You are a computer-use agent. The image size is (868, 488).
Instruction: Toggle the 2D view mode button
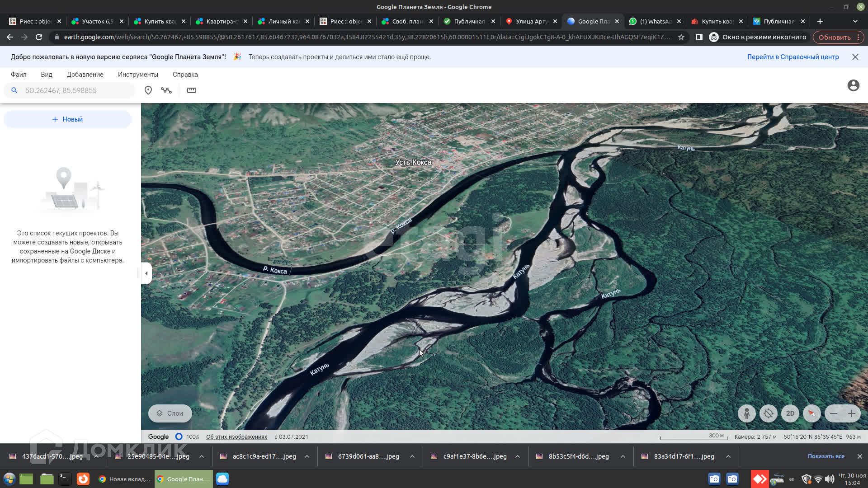[x=790, y=413]
